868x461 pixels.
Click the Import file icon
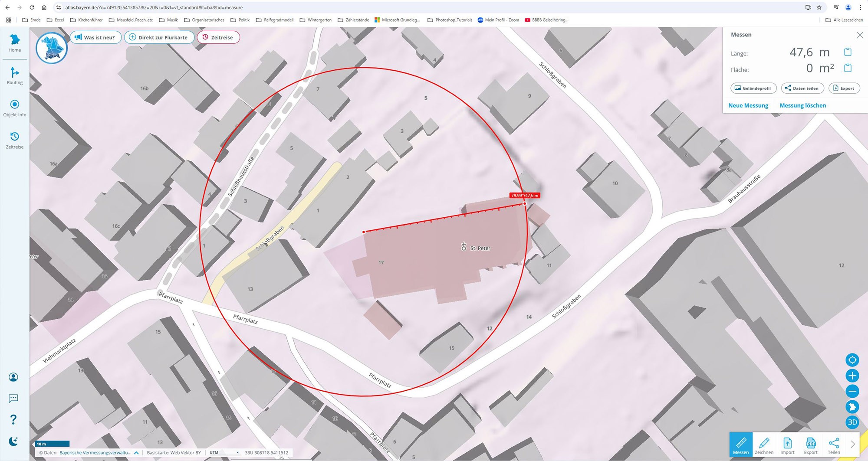pos(787,445)
